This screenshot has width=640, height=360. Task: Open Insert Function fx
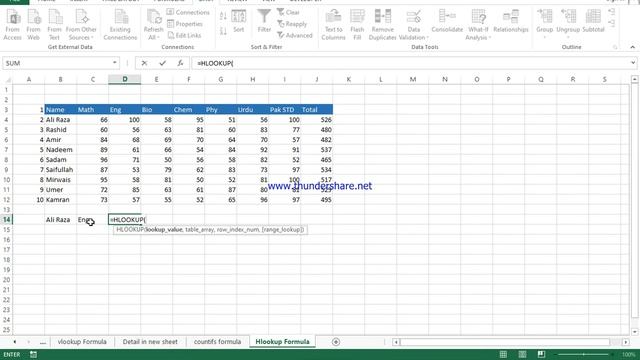180,63
